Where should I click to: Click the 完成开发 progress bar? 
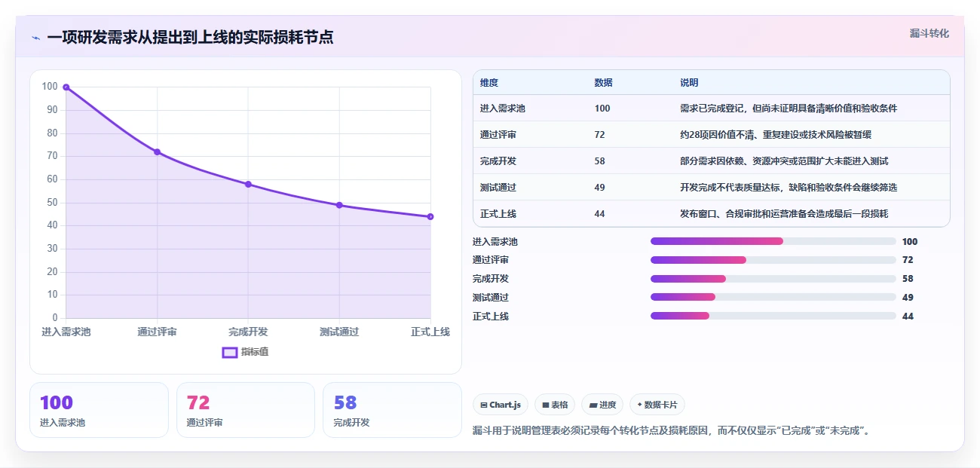pyautogui.click(x=773, y=279)
